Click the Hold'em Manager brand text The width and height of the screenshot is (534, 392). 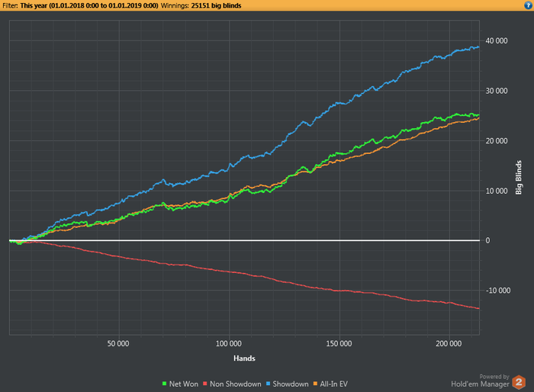tap(480, 384)
